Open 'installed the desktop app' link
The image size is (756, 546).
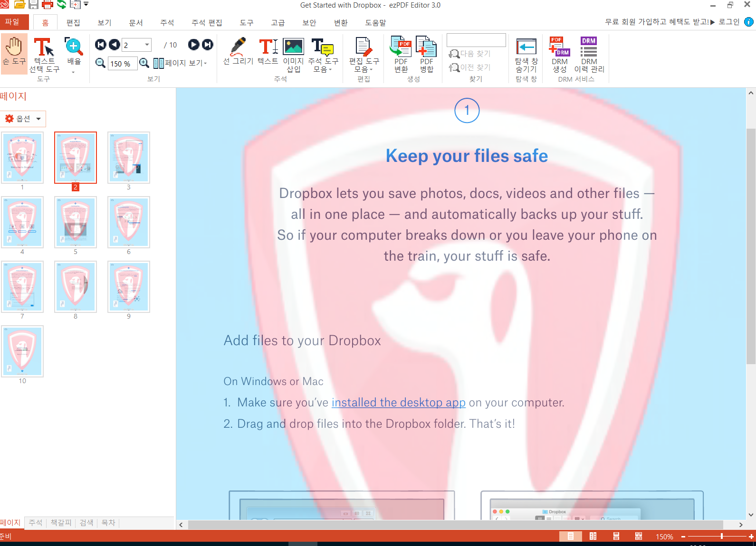[x=398, y=402]
